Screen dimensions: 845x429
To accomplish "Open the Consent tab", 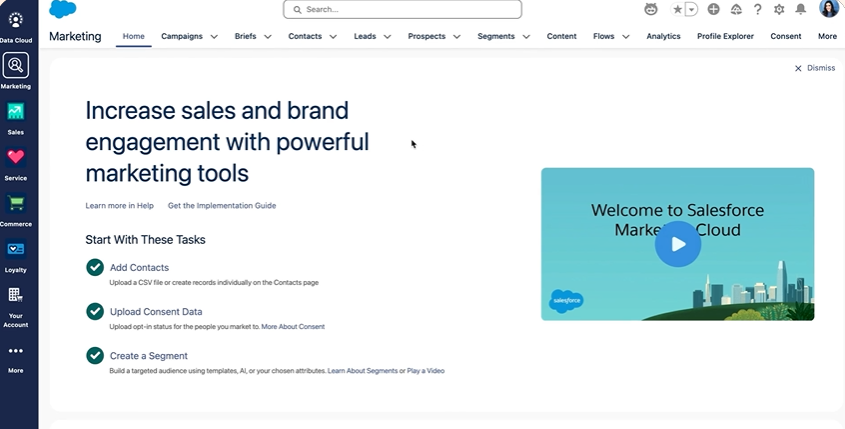I will (x=786, y=36).
